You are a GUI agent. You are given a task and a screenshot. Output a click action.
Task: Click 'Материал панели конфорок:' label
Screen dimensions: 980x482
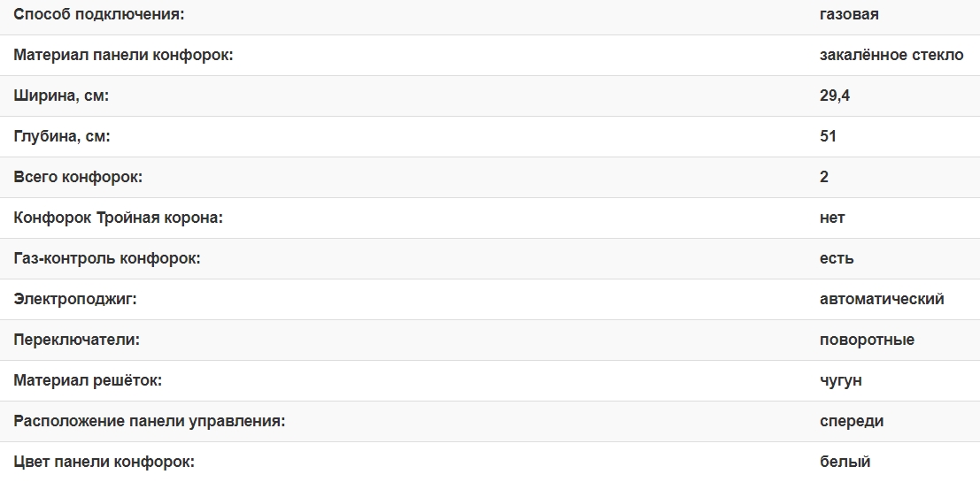(x=123, y=55)
